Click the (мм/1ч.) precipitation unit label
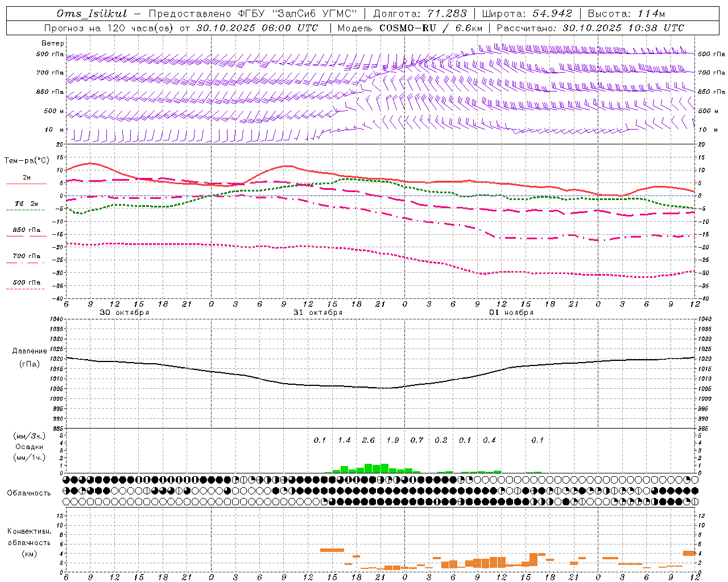This screenshot has height=582, width=728. pyautogui.click(x=30, y=457)
